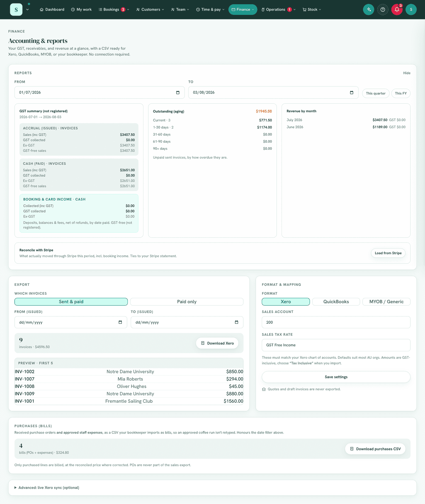Click the Operations badge showing 1
Screen dimensions: 425x504
pos(290,10)
